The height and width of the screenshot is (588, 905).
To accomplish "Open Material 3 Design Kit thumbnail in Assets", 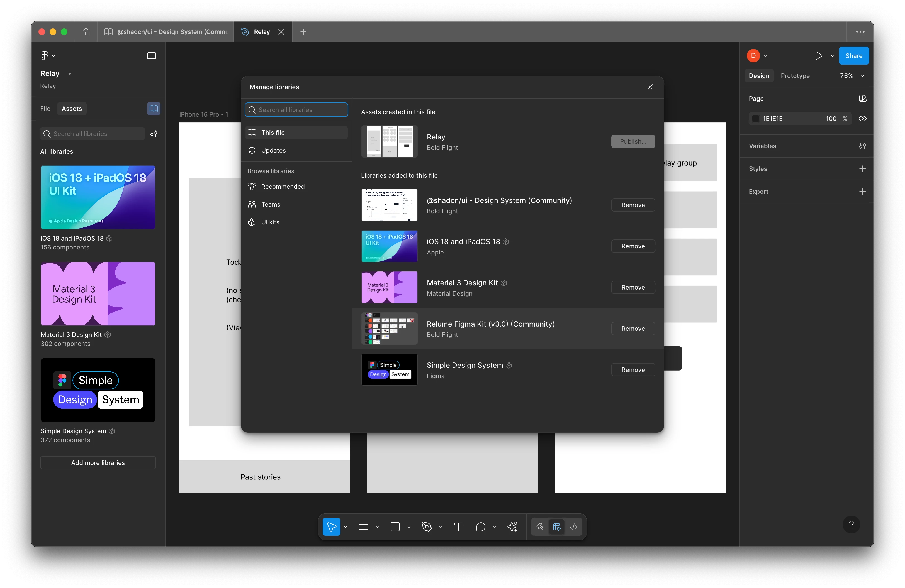I will coord(98,294).
